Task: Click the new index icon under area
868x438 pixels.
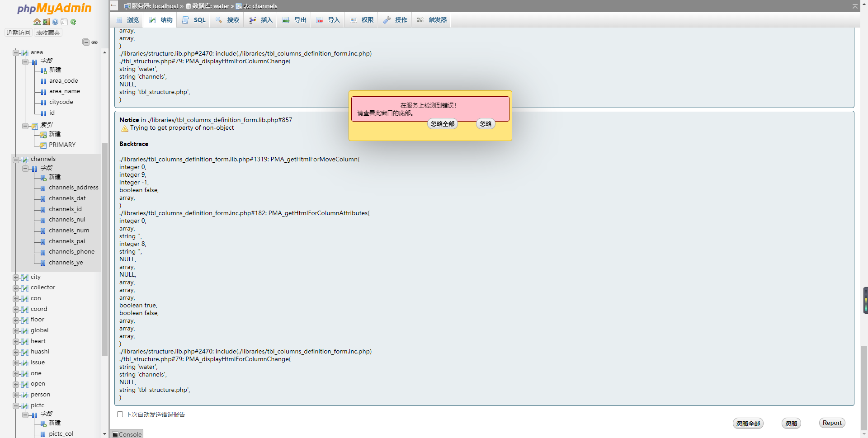Action: coord(43,135)
